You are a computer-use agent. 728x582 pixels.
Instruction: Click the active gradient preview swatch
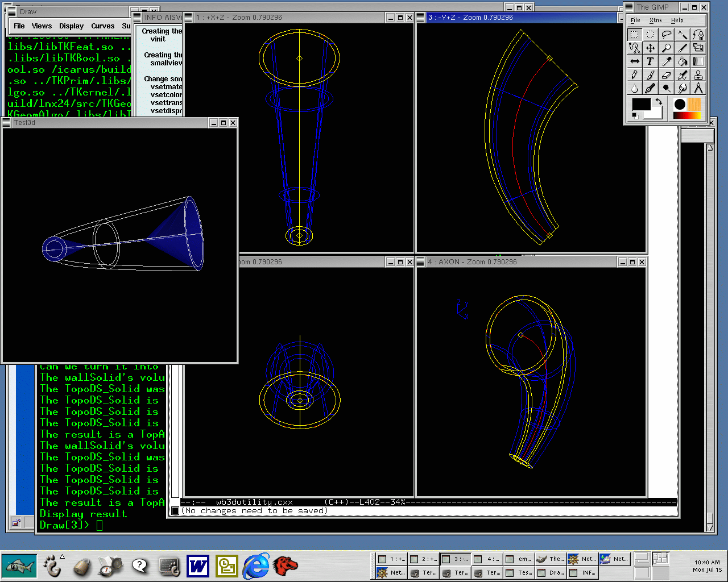[686, 116]
